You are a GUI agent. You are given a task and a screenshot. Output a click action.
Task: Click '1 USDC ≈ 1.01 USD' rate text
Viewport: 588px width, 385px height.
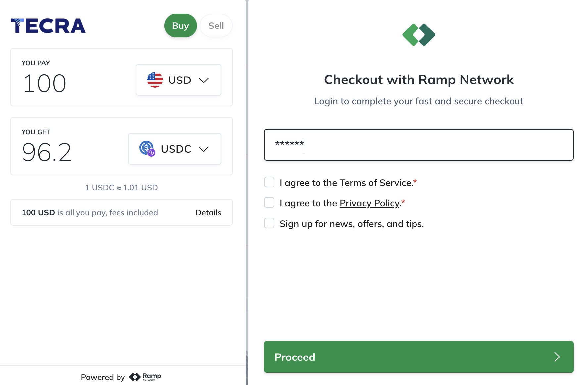click(122, 188)
